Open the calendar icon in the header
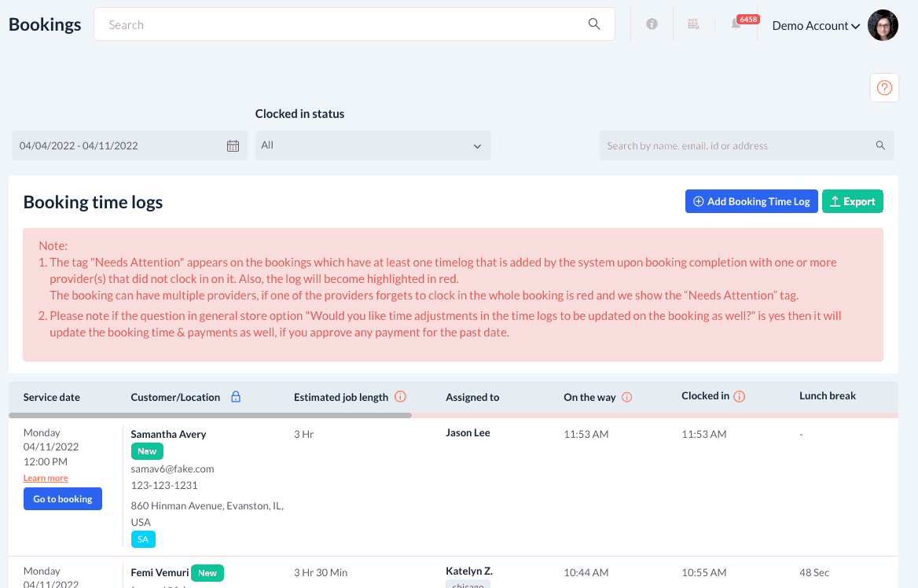The height and width of the screenshot is (588, 918). coord(693,24)
